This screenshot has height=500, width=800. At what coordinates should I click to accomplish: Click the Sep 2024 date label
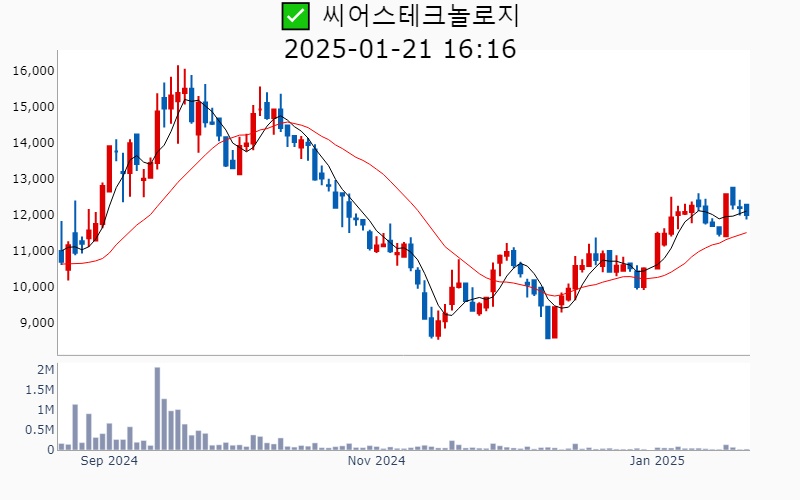(109, 461)
